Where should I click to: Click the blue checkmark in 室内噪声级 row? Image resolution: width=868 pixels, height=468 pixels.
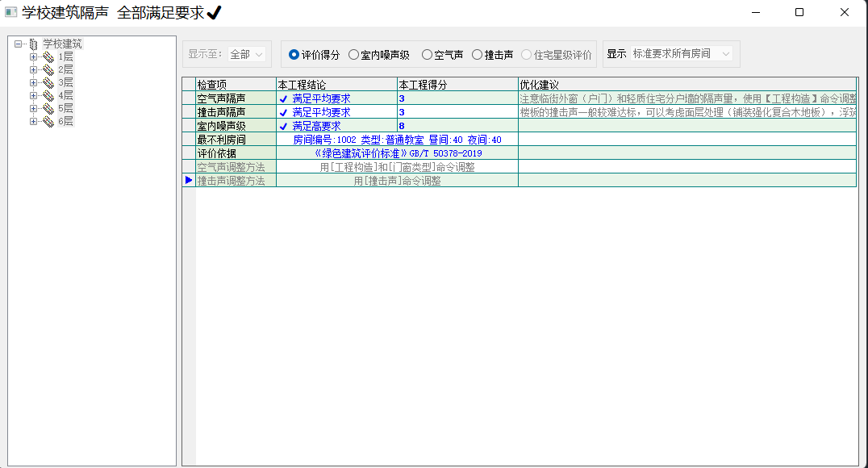[x=283, y=126]
